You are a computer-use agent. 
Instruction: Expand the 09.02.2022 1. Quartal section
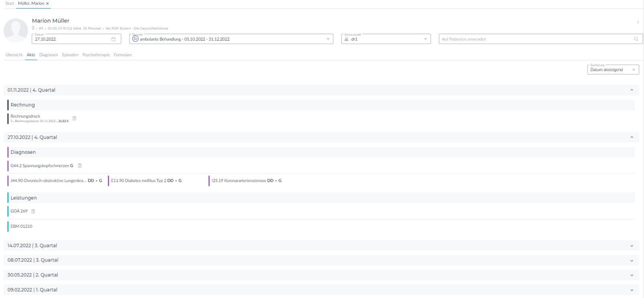(x=632, y=290)
